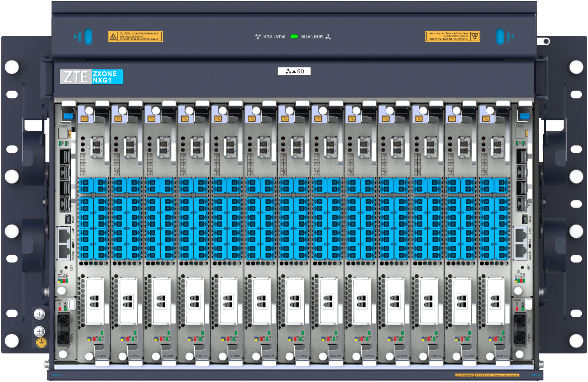Click the MXM2H label on the first line card
588x382 pixels.
point(101,356)
